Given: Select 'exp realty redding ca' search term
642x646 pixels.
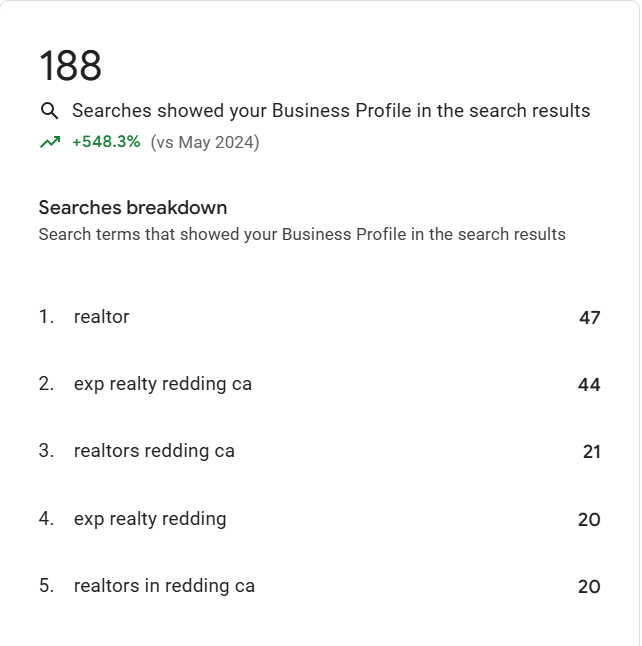Looking at the screenshot, I should [x=163, y=384].
